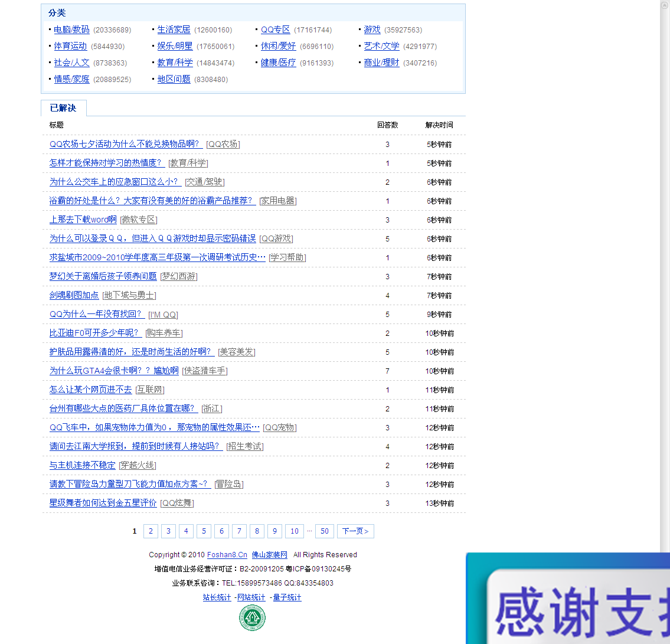Open the 冒险岛力量型刀飞加点 question
This screenshot has height=644, width=670.
tap(130, 484)
